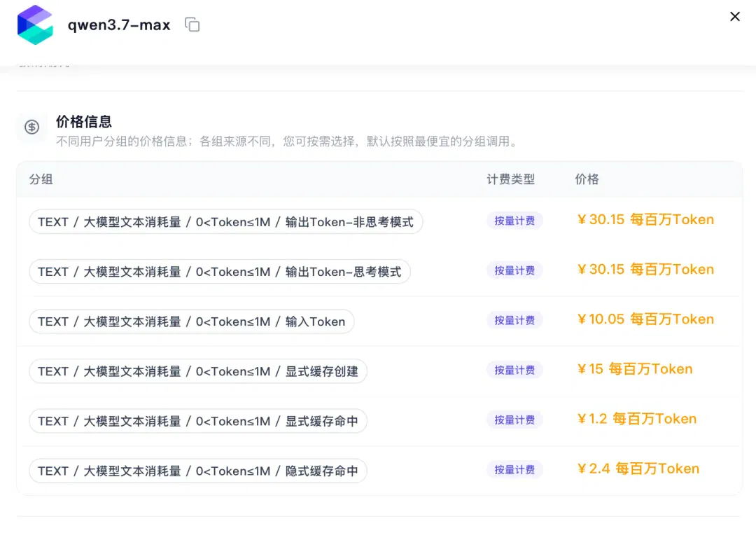Image resolution: width=756 pixels, height=533 pixels.
Task: Click the ¥30.15 price in 输出Token-思考模式 row
Action: tap(645, 269)
